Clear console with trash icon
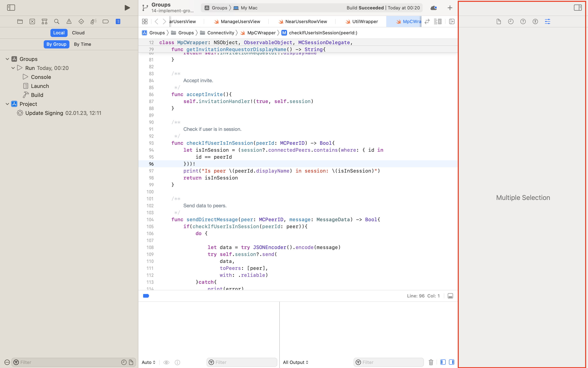This screenshot has width=588, height=368. [431, 362]
